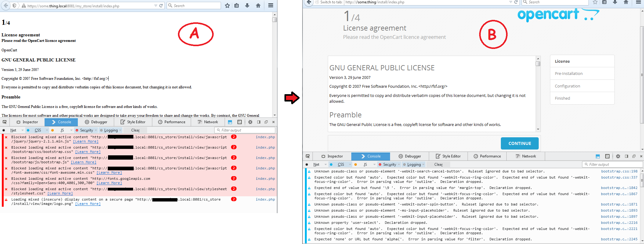Switch to the Inspector tab in window A's devtools
644x244 pixels.
coord(27,122)
